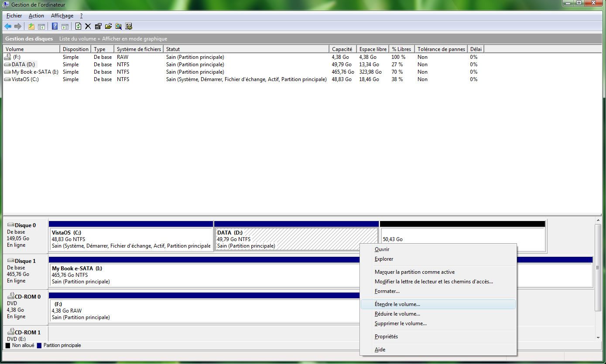Choose Supprimer le volume... menu entry
The image size is (606, 364).
tap(438, 323)
